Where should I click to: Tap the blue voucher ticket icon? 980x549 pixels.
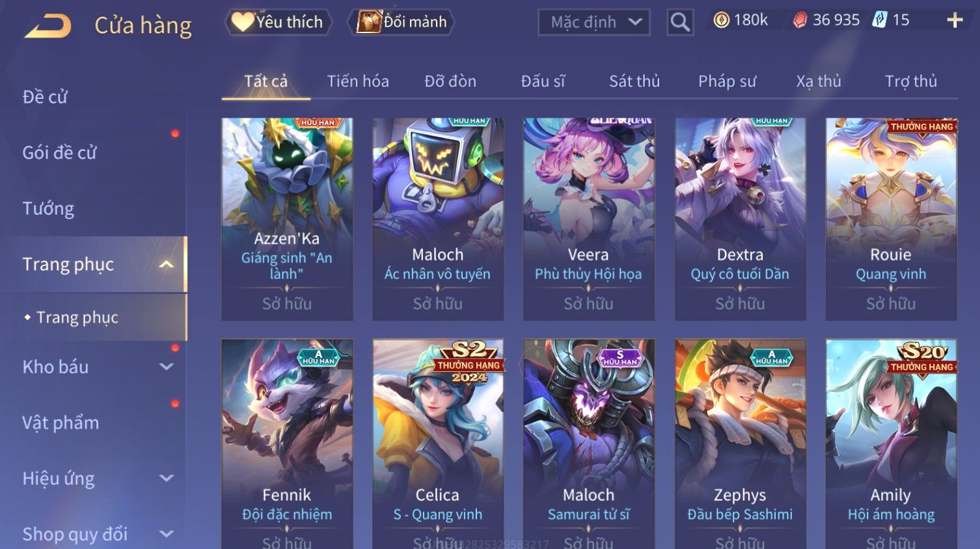click(x=880, y=20)
